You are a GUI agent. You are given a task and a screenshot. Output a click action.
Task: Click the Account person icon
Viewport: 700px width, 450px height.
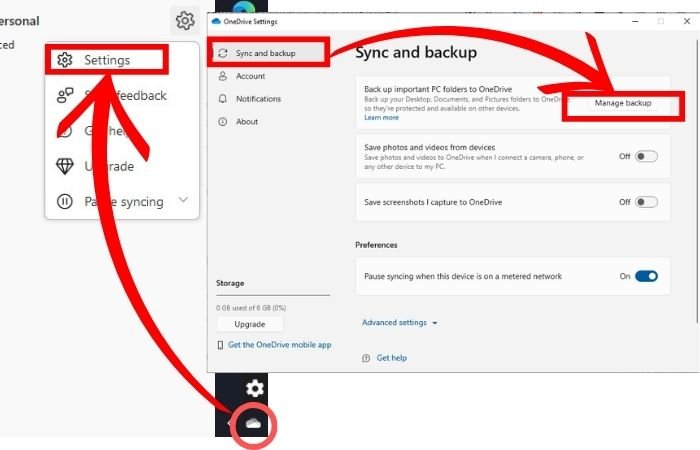click(223, 76)
